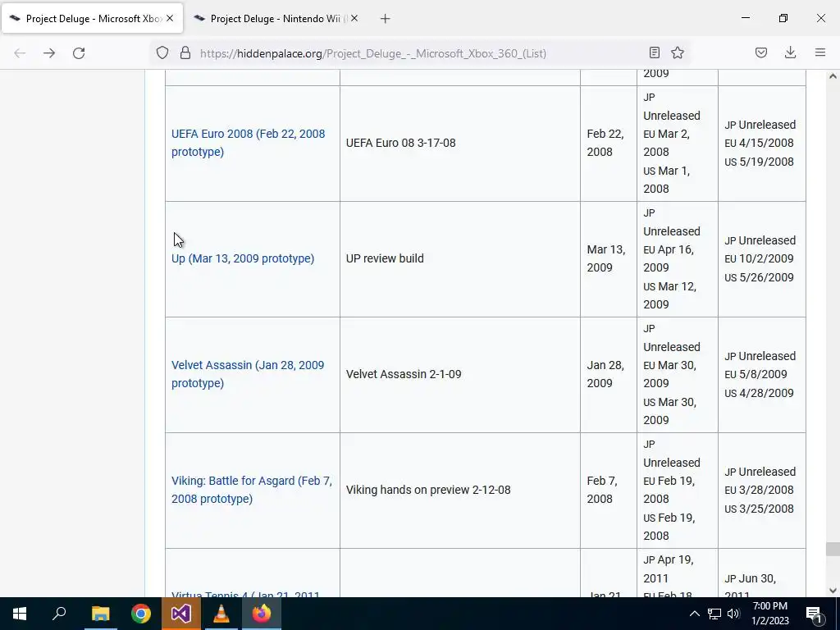Go forward using the browser forward arrow

(49, 53)
